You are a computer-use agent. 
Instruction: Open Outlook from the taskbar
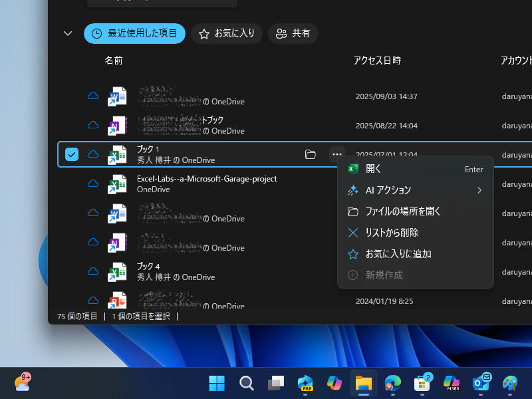click(x=481, y=383)
